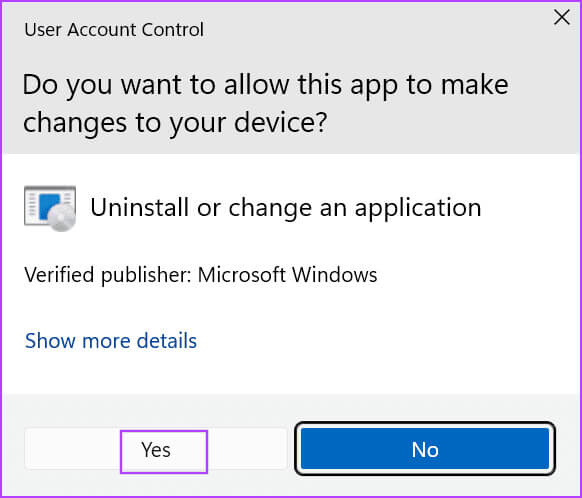The width and height of the screenshot is (582, 498).
Task: Click the word Show in the link
Action: pyautogui.click(x=50, y=341)
